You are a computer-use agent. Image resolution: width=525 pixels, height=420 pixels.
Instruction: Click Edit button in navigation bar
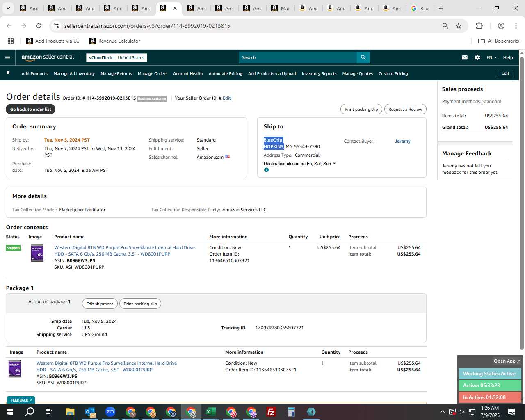pos(505,73)
